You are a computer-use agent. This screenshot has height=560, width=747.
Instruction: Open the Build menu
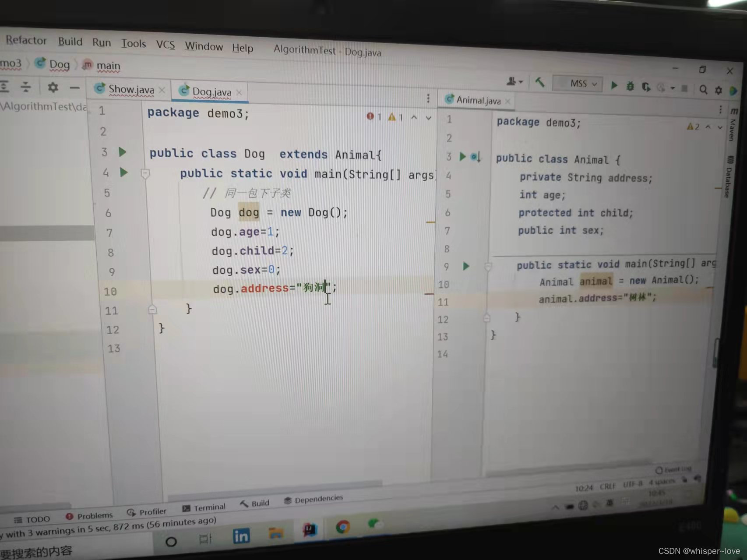70,42
